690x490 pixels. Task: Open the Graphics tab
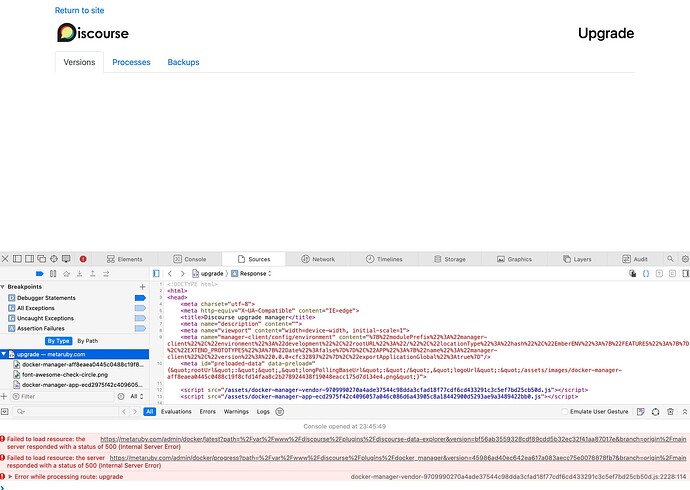coord(514,259)
